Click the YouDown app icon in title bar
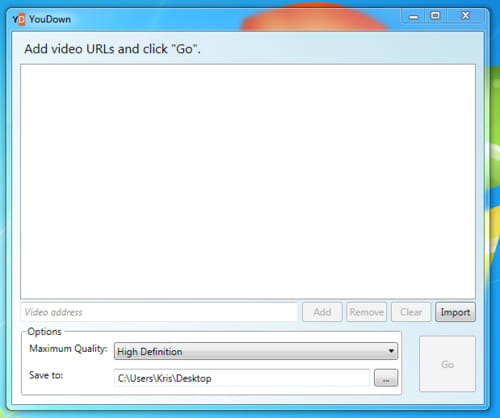 19,19
